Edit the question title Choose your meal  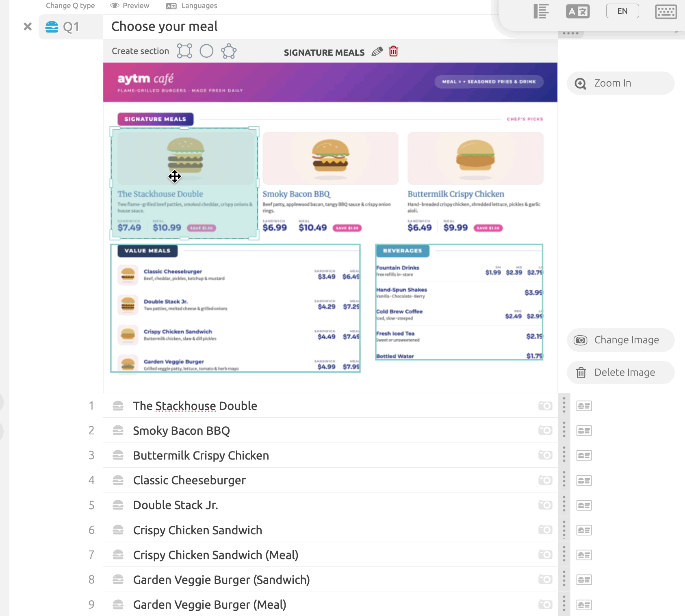165,26
